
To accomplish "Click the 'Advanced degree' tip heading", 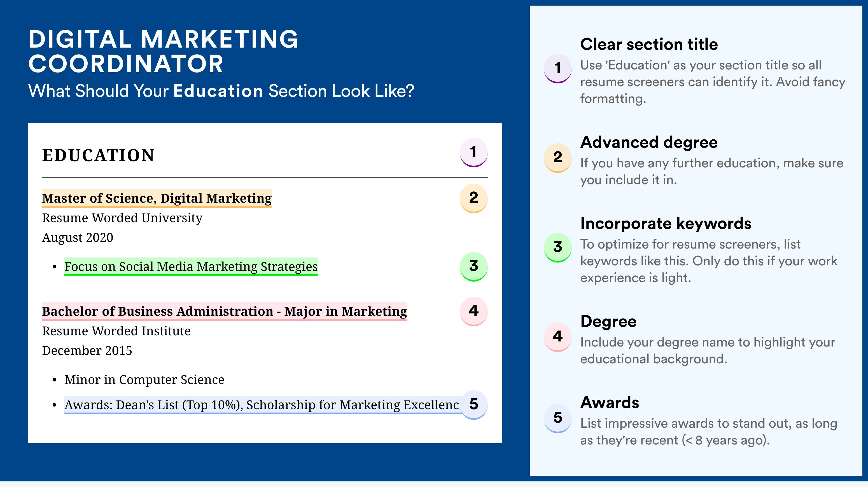I will point(649,142).
